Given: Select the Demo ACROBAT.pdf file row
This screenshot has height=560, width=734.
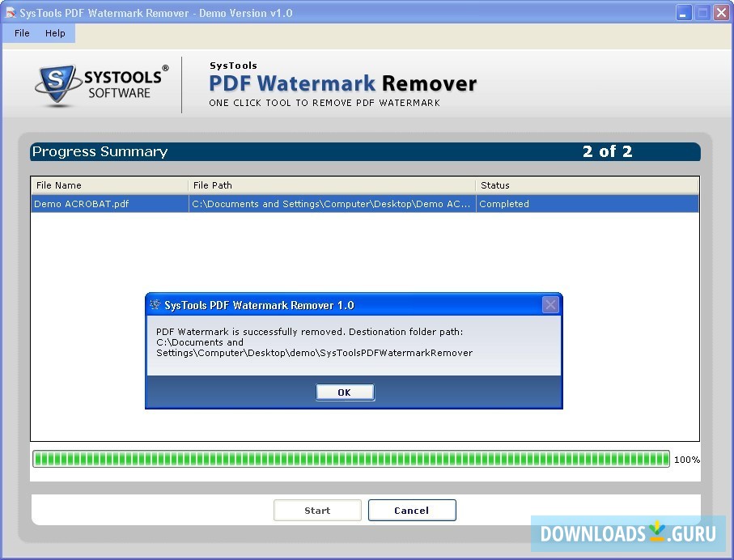Looking at the screenshot, I should (365, 204).
